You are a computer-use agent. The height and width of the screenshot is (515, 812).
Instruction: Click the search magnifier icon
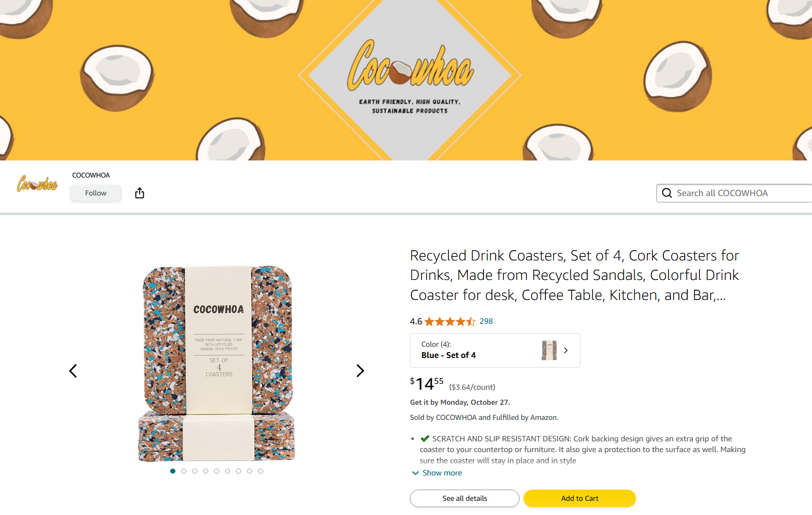[667, 193]
